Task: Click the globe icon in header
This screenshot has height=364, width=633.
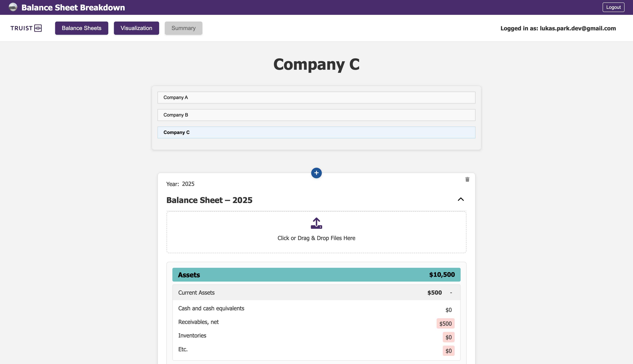Action: point(13,7)
